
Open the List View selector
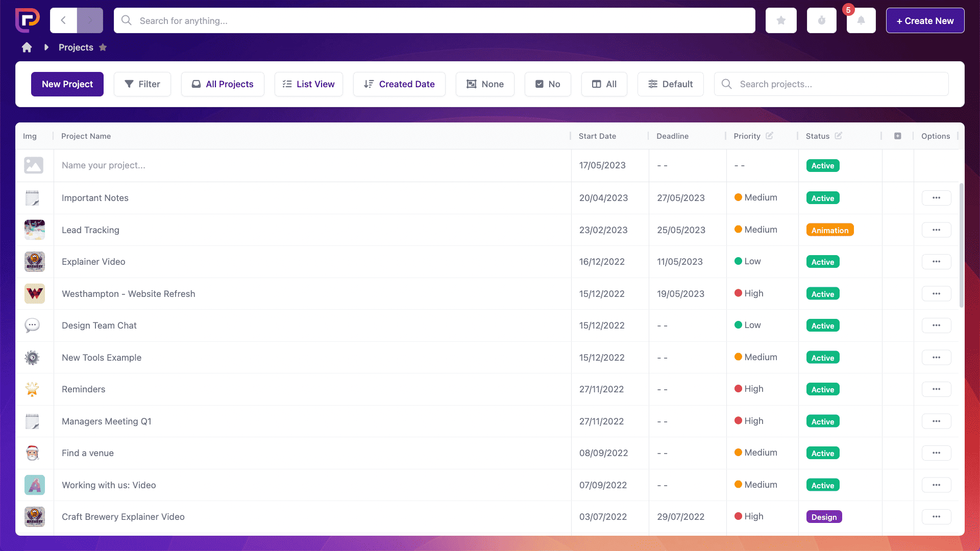[x=308, y=84]
